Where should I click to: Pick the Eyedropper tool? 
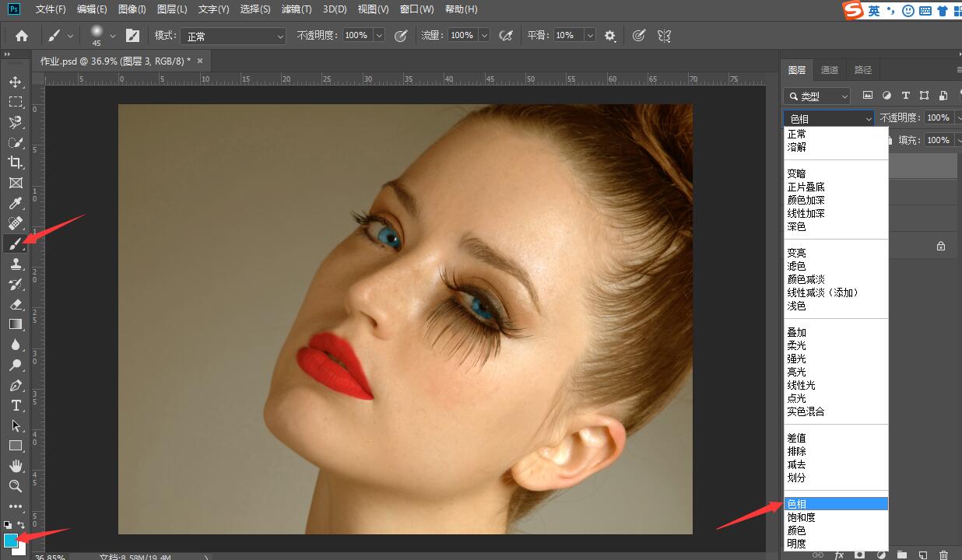tap(16, 203)
